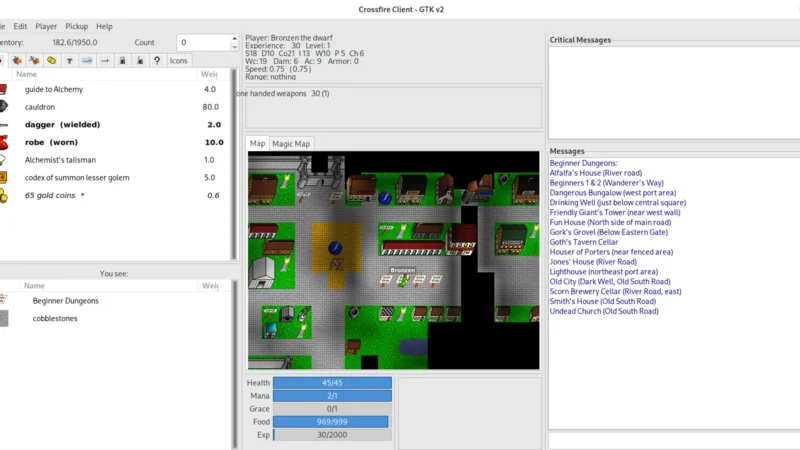
Task: Click the one handed weapons skill entry
Action: 283,93
